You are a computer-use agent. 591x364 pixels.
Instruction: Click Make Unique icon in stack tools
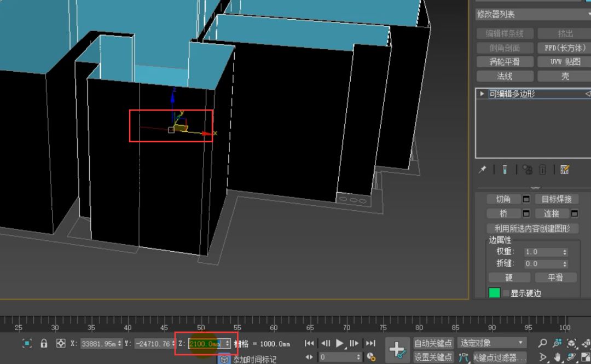click(x=528, y=170)
